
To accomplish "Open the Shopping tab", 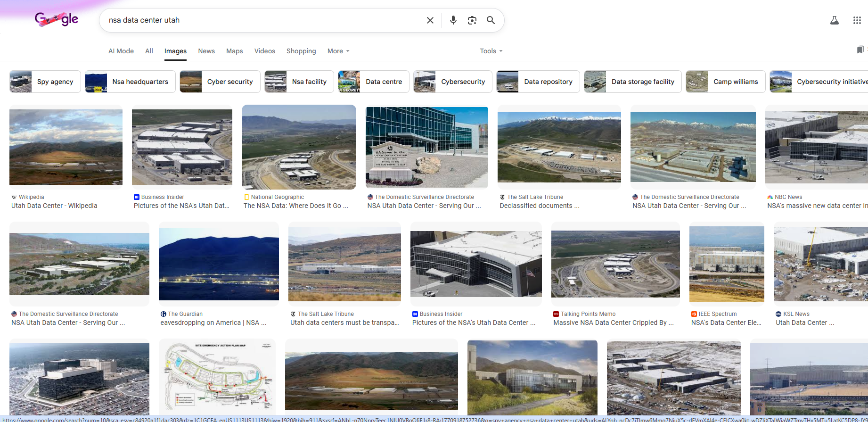I will pyautogui.click(x=301, y=51).
